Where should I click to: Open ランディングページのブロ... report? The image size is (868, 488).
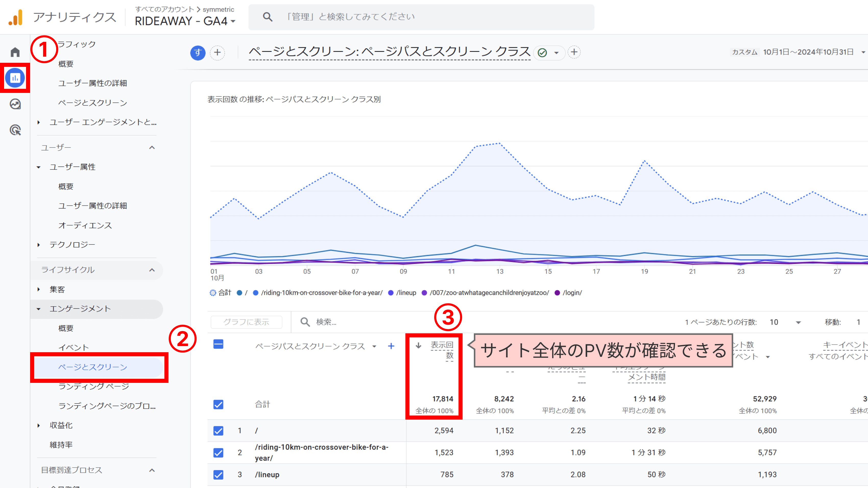(107, 406)
